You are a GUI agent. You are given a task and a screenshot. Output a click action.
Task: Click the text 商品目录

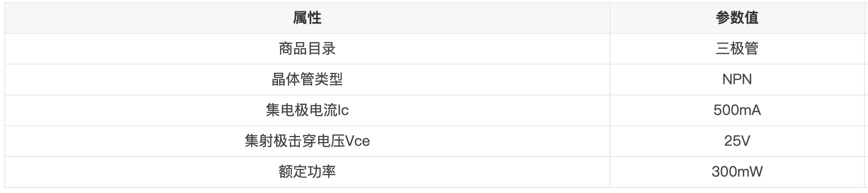tap(307, 49)
